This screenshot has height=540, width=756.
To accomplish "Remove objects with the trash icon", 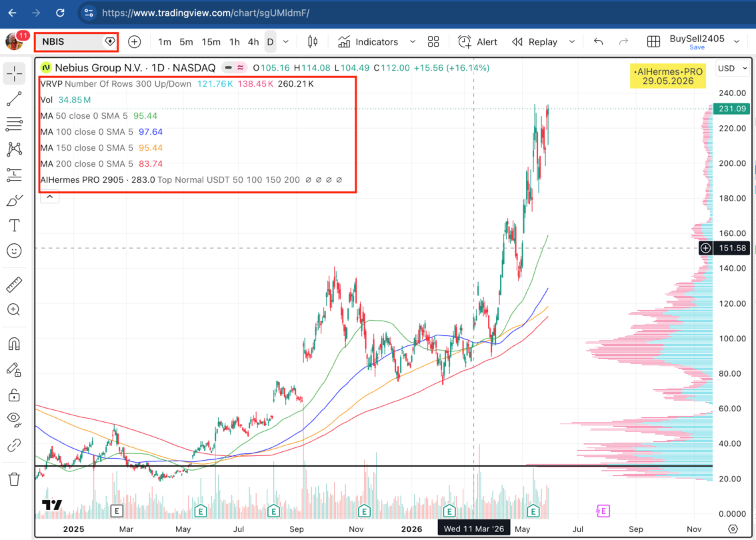I will [15, 479].
